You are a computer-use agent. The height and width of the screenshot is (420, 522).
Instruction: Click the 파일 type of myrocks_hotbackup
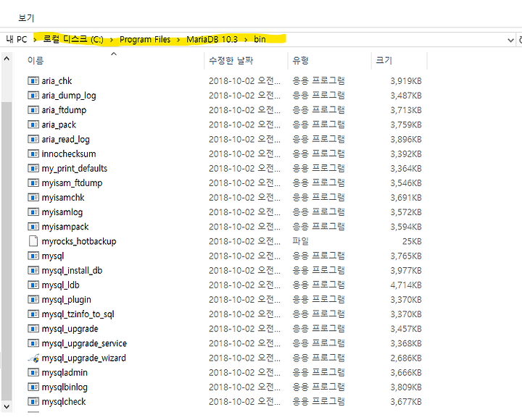point(300,241)
